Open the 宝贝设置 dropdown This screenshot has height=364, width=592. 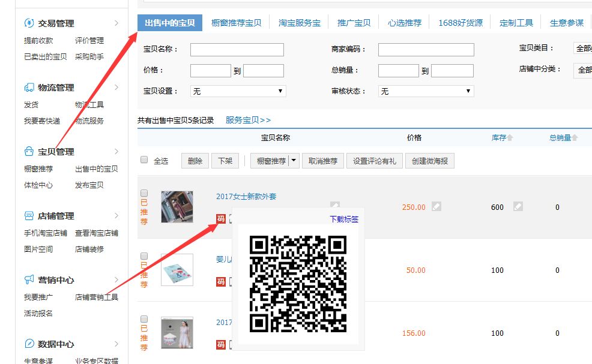pos(238,91)
